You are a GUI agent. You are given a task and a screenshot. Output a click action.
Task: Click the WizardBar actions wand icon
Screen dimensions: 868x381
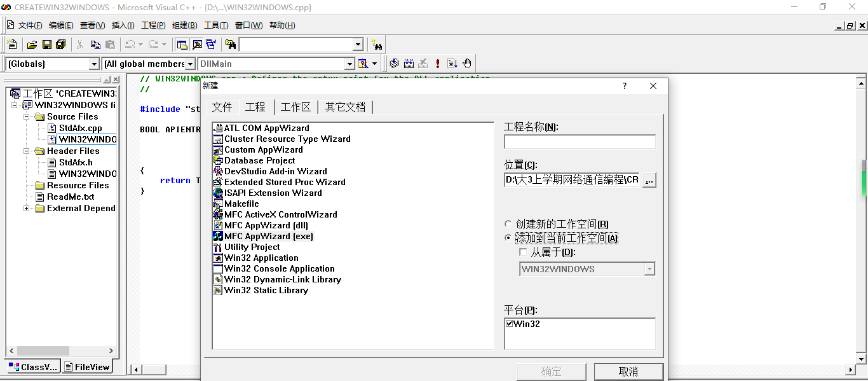pos(363,64)
